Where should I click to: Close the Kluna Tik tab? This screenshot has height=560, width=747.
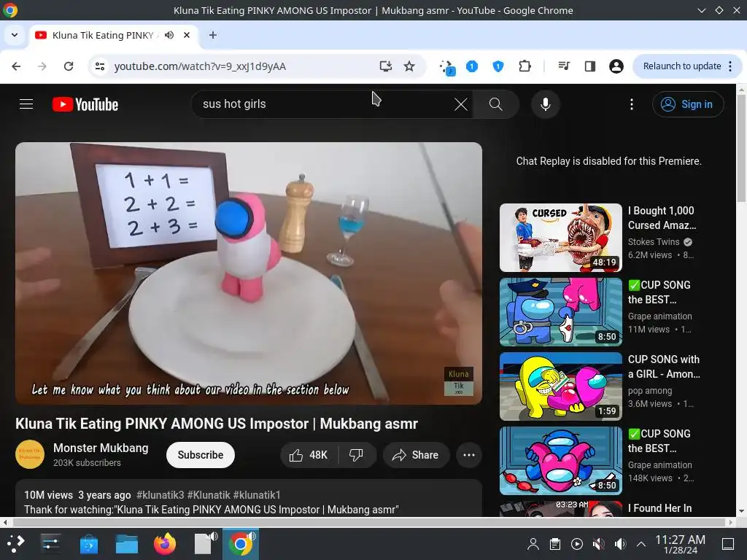click(187, 35)
